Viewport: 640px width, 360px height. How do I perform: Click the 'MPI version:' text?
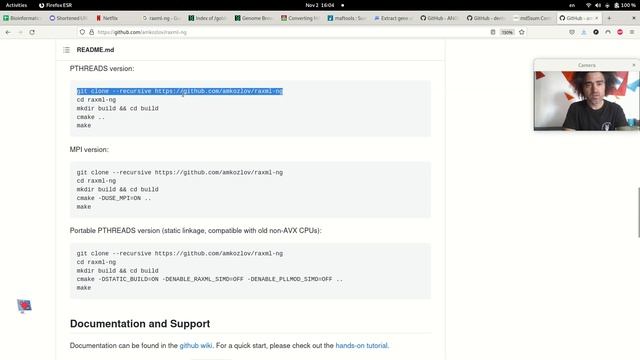(x=89, y=149)
